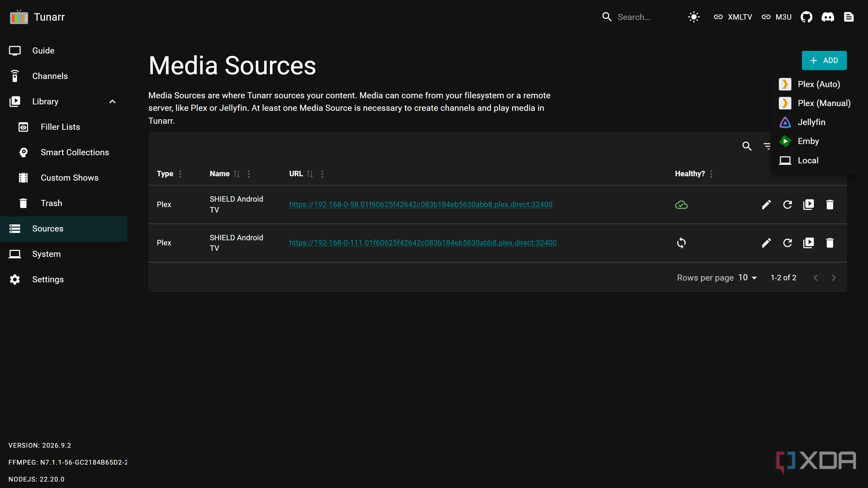Open Filler Lists in the sidebar
Viewport: 868px width, 488px height.
pyautogui.click(x=64, y=127)
